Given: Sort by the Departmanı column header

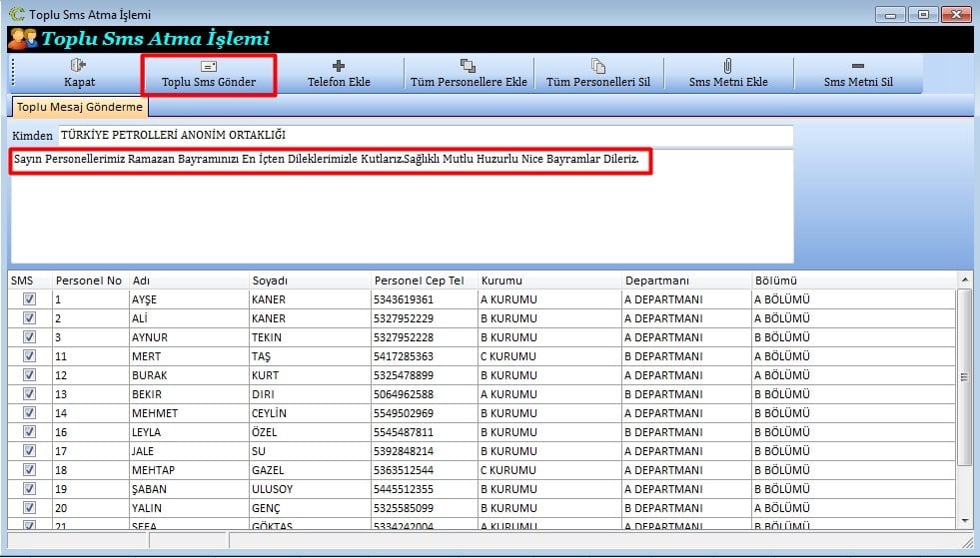Looking at the screenshot, I should coord(656,280).
